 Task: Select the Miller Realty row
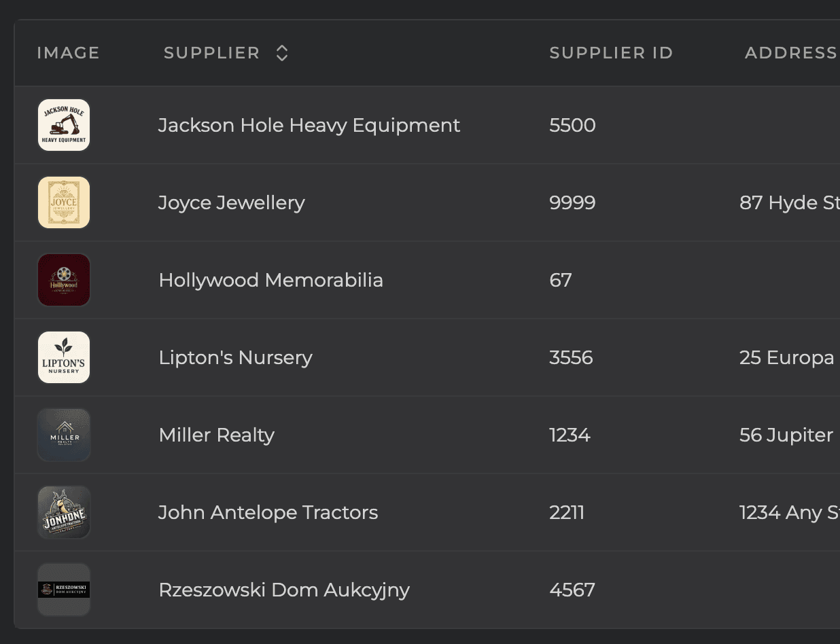pos(216,435)
